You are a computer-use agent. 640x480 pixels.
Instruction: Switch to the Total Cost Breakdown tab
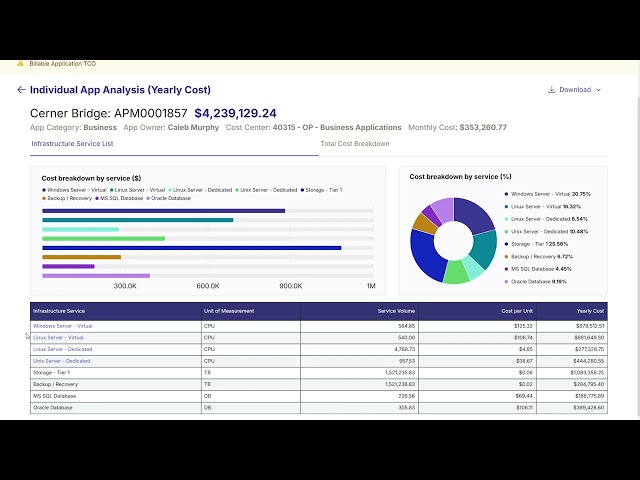(355, 144)
